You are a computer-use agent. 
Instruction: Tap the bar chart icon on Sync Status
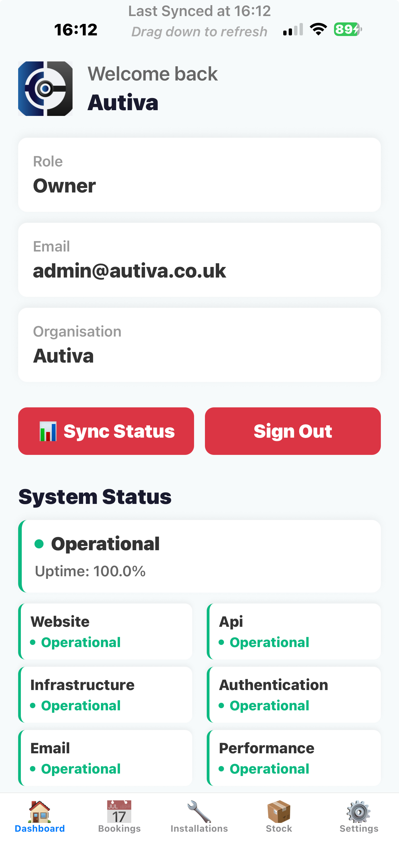[x=48, y=431]
